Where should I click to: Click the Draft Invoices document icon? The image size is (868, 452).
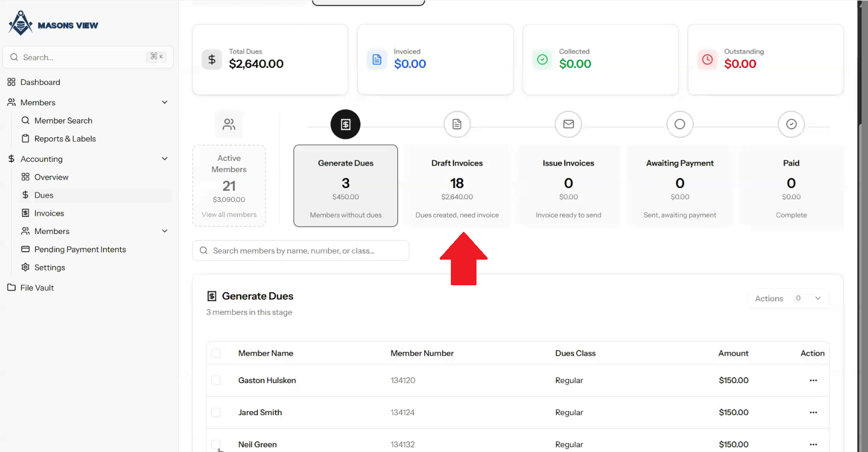[x=457, y=124]
